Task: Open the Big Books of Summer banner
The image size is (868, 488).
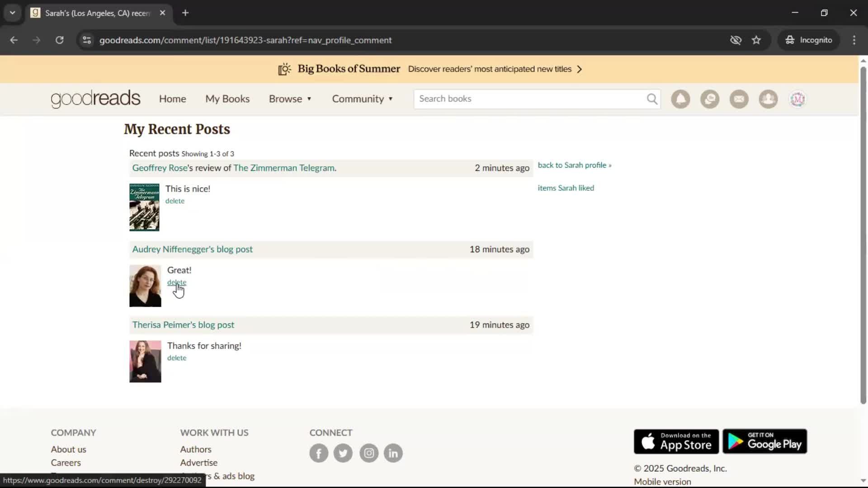Action: pos(429,69)
